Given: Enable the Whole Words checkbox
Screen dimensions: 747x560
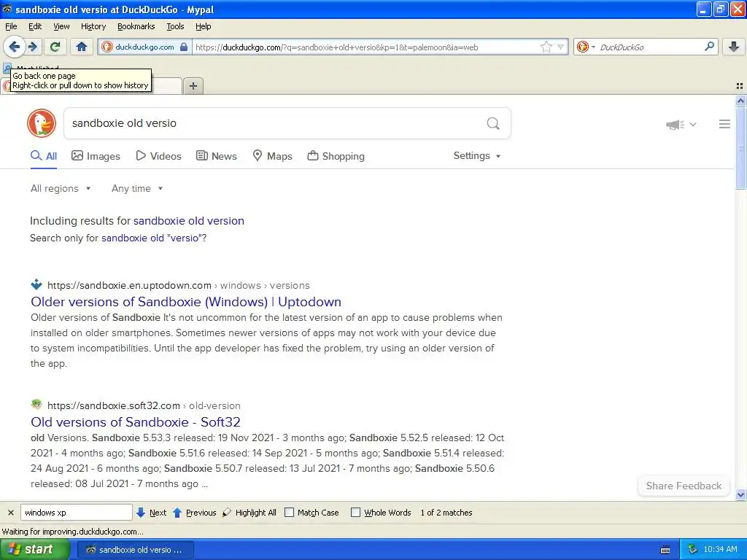Looking at the screenshot, I should [355, 513].
